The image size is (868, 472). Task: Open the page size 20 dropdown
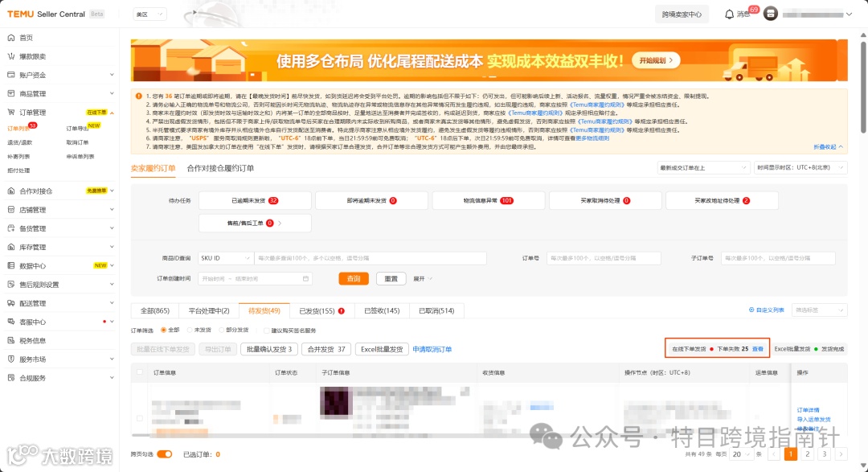pos(741,454)
